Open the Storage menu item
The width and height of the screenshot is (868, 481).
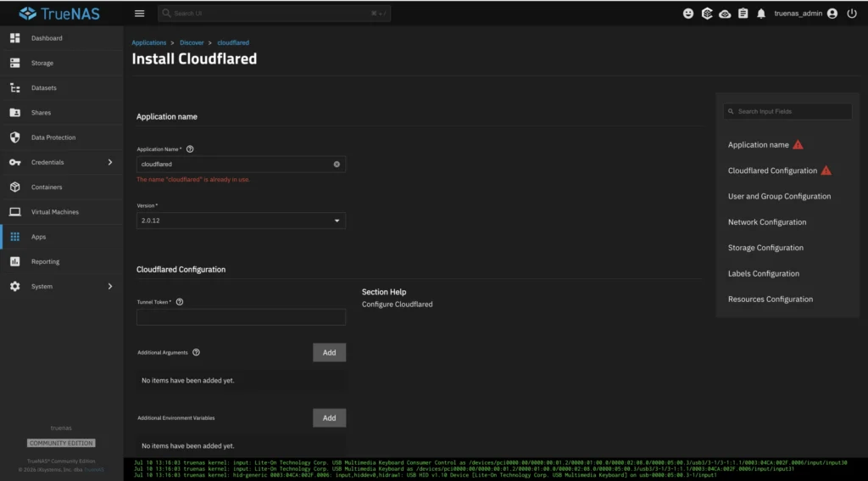coord(61,63)
